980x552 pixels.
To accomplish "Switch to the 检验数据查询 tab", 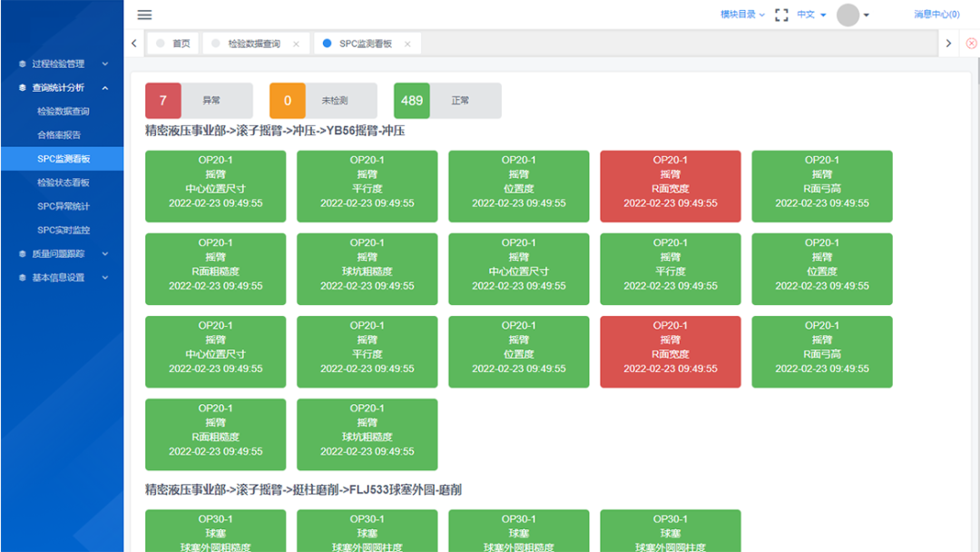I will point(254,44).
